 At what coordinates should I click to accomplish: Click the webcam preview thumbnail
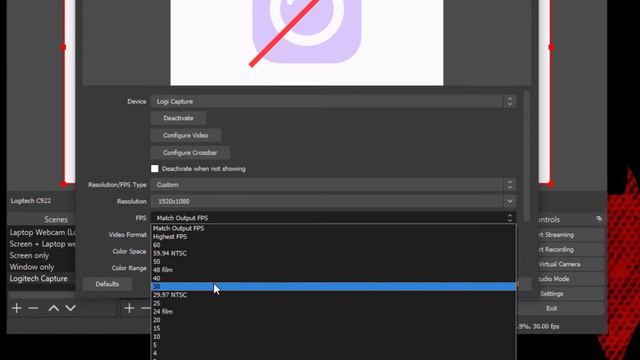(x=307, y=42)
